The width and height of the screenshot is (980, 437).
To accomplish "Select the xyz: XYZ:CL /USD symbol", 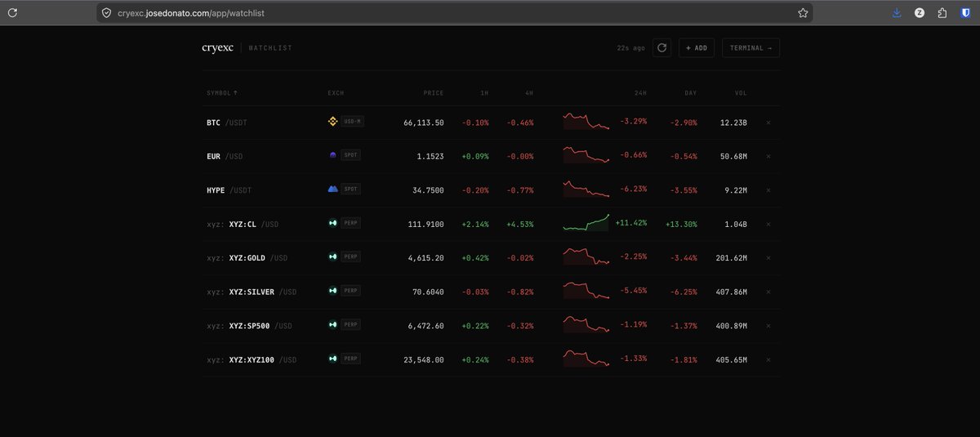I will click(243, 224).
